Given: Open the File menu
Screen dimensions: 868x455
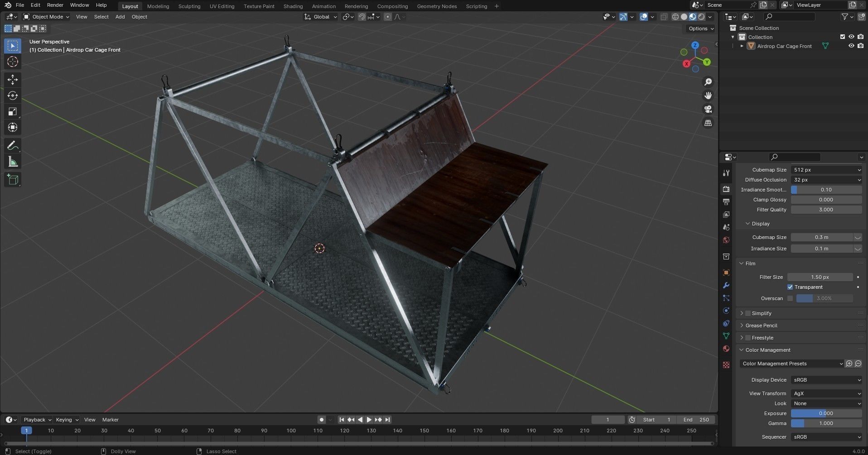Looking at the screenshot, I should (19, 5).
